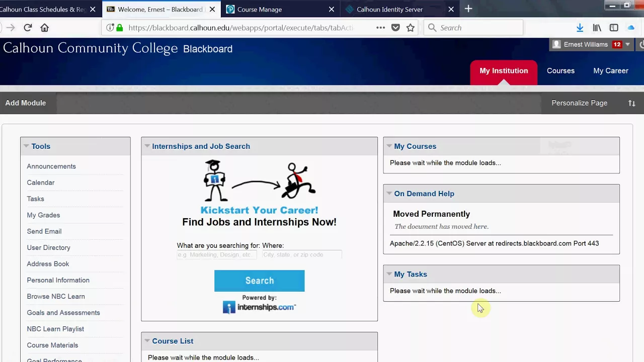Open Personal Information link
This screenshot has width=644, height=362.
click(58, 280)
